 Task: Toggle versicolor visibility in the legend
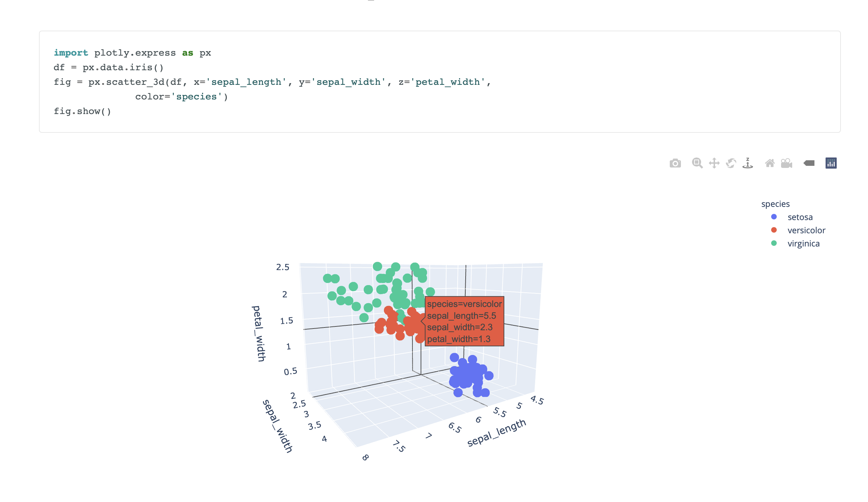tap(805, 230)
